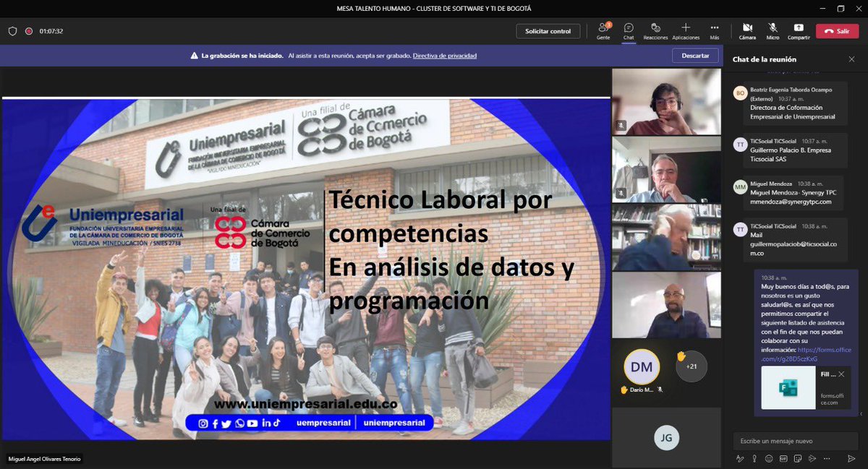Click muted mic icon on top video

[620, 125]
